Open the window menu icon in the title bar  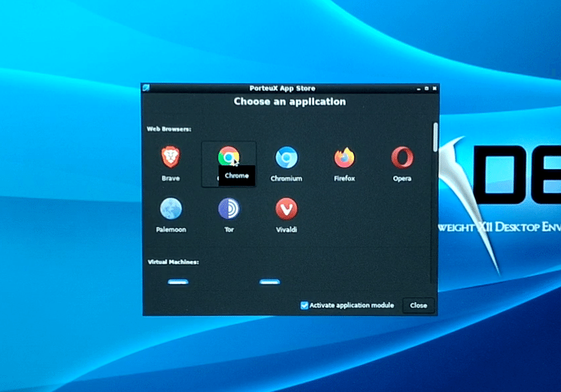tap(146, 88)
